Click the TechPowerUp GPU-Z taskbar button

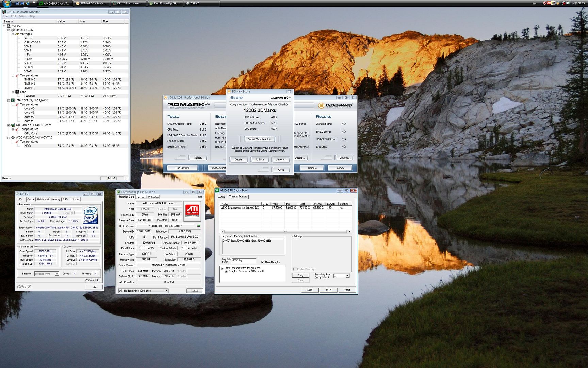165,3
